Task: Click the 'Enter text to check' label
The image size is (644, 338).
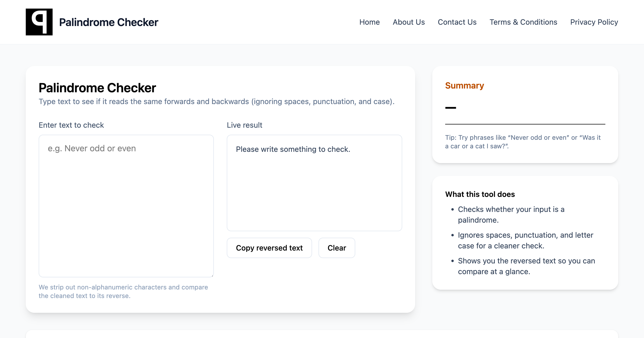Action: point(71,125)
